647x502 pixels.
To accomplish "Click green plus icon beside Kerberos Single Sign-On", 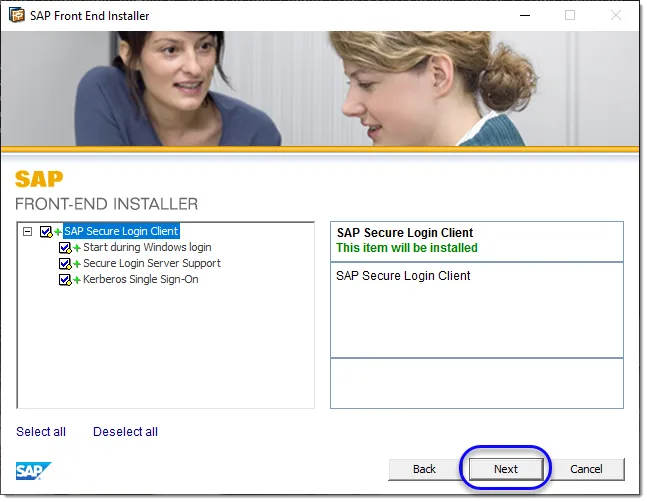I will click(77, 280).
